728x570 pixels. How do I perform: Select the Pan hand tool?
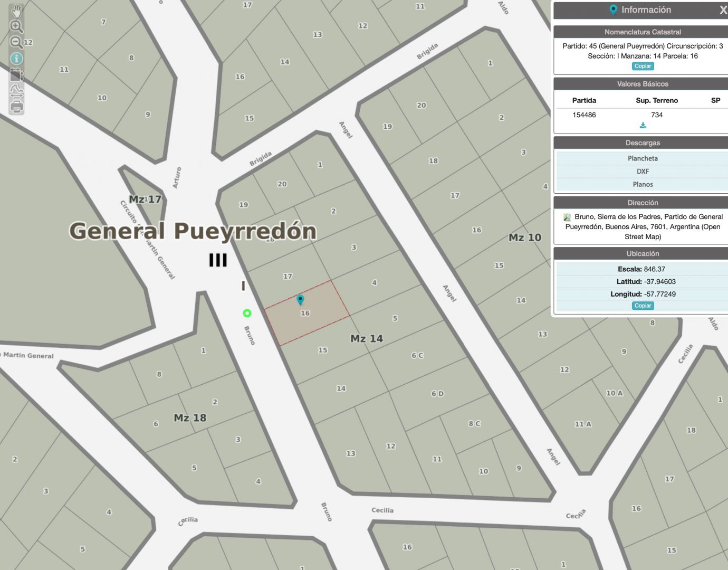point(16,11)
